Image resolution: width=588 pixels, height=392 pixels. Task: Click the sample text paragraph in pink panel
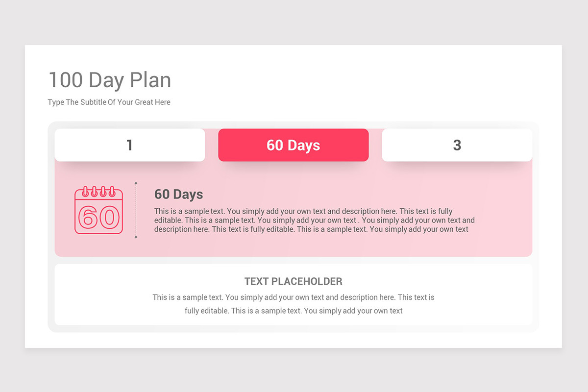(x=315, y=220)
